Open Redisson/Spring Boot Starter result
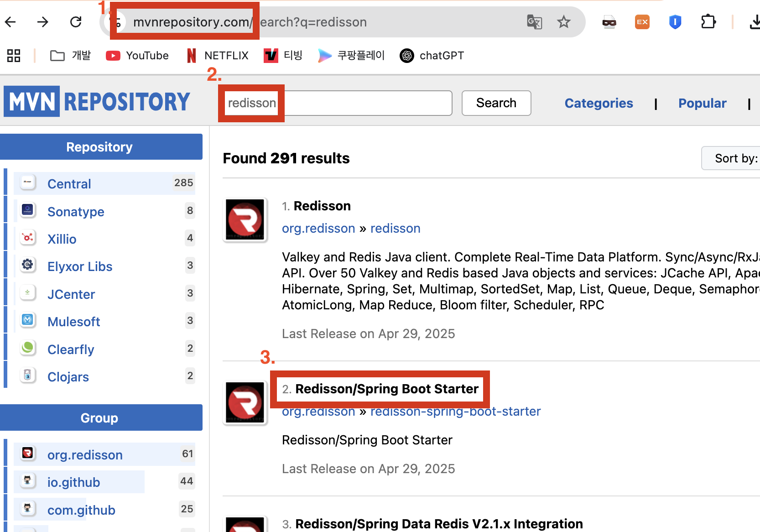The width and height of the screenshot is (760, 532). 387,389
